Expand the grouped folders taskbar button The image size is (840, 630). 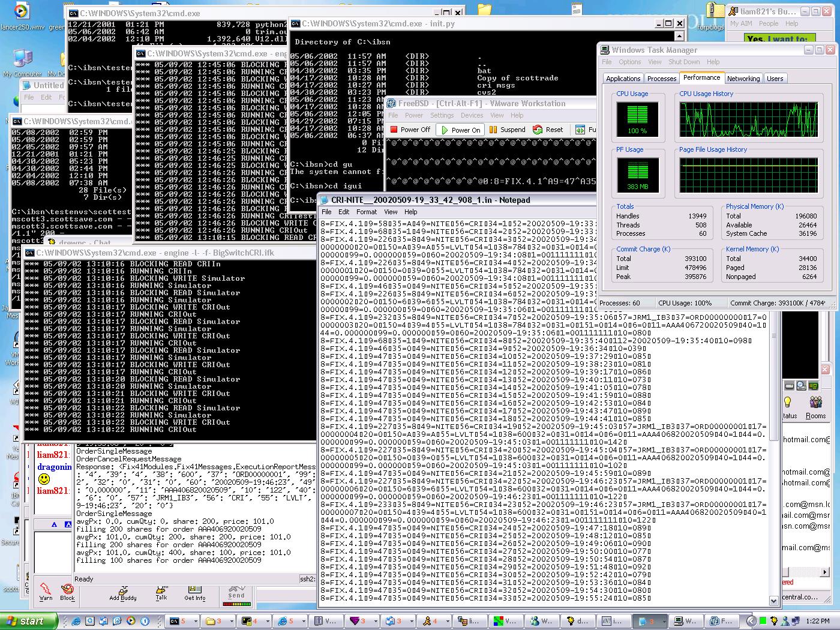[x=220, y=621]
